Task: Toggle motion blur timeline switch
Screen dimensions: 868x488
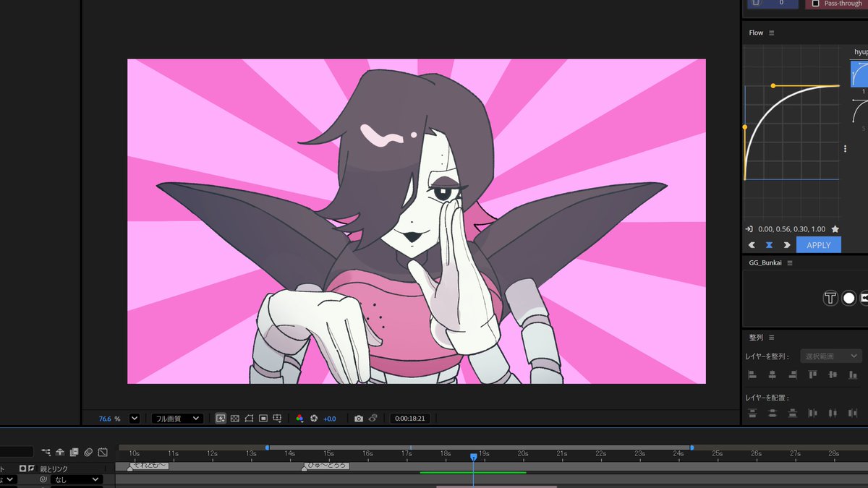Action: point(88,453)
